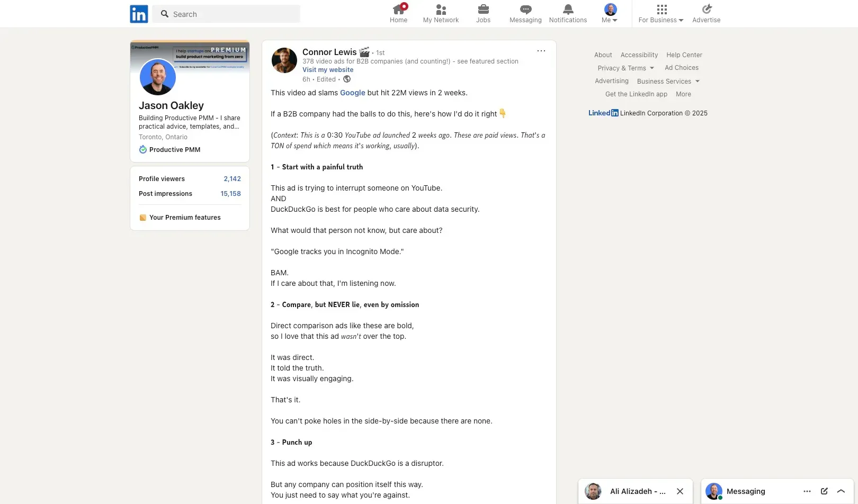Open the Ad Choices link
This screenshot has width=858, height=504.
pos(682,68)
